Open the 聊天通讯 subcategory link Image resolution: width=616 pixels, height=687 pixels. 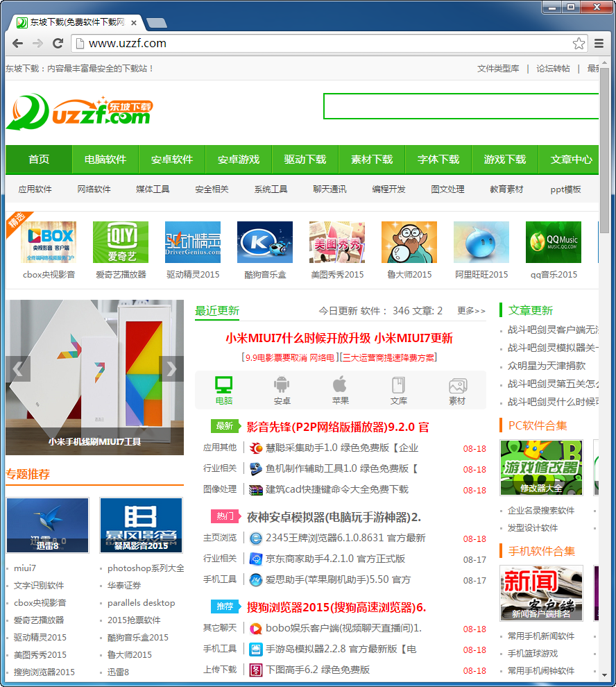tap(330, 189)
